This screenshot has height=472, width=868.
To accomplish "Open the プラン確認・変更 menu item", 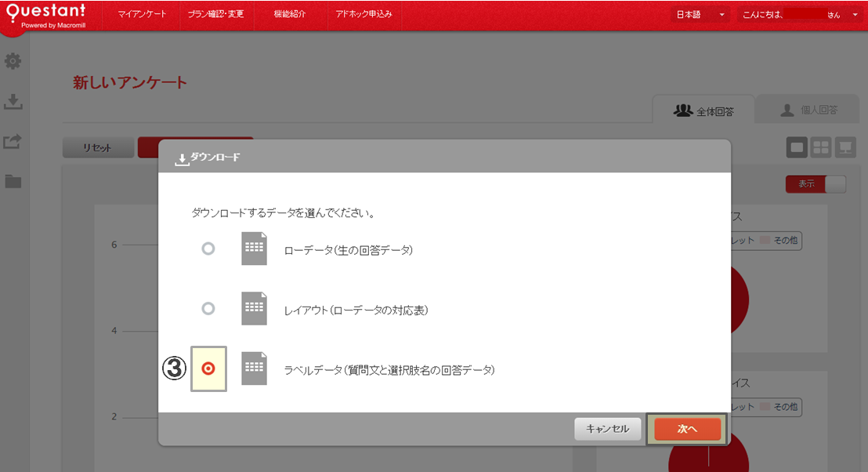I will pos(216,15).
